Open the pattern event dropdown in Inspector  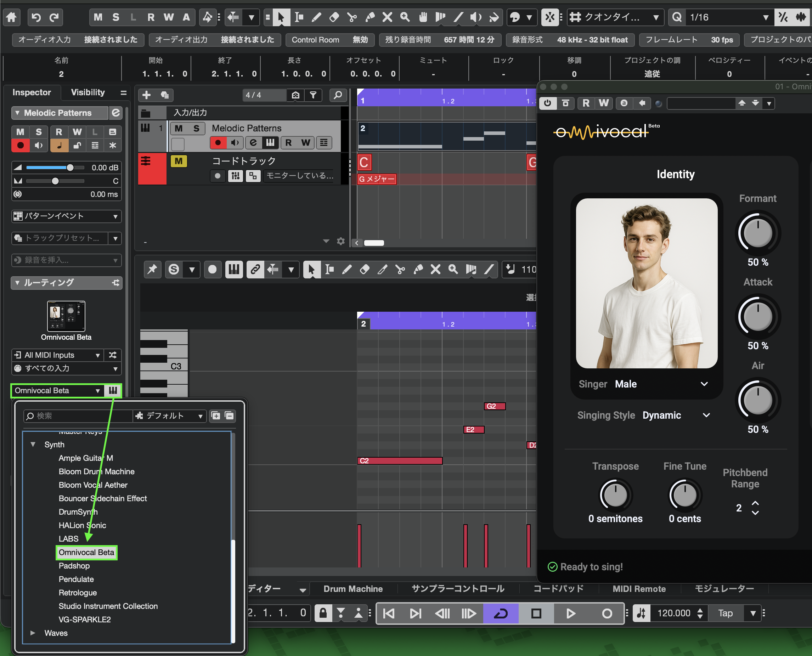coord(67,216)
